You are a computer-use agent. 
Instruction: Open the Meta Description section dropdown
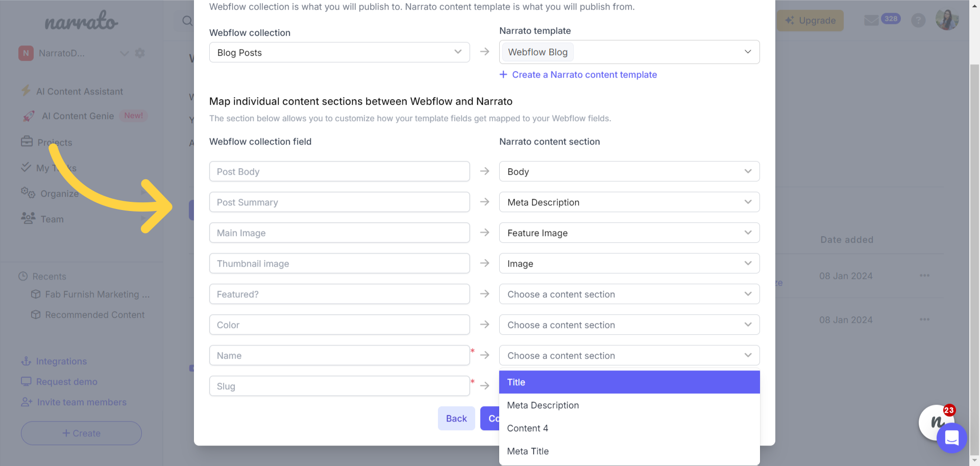pos(629,202)
